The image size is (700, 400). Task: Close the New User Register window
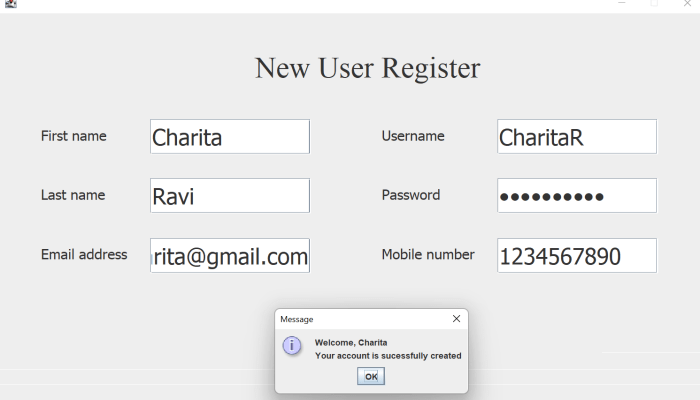tap(686, 4)
